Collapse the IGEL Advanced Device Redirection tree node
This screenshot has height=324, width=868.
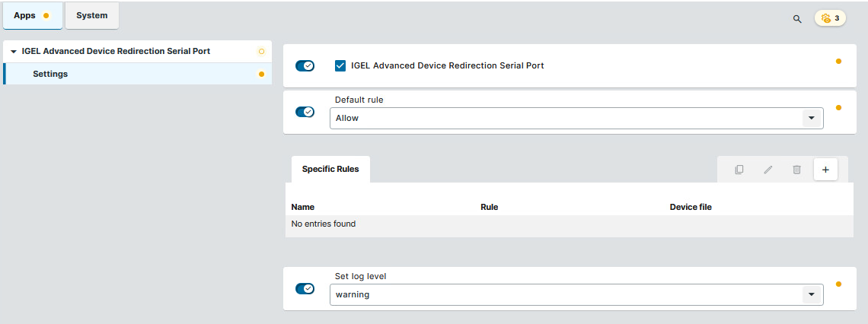click(x=14, y=52)
